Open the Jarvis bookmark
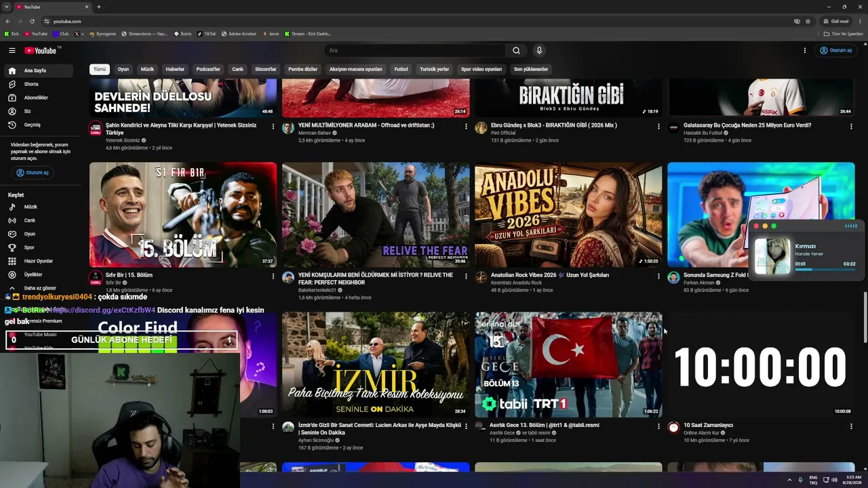This screenshot has width=868, height=488. tap(270, 34)
